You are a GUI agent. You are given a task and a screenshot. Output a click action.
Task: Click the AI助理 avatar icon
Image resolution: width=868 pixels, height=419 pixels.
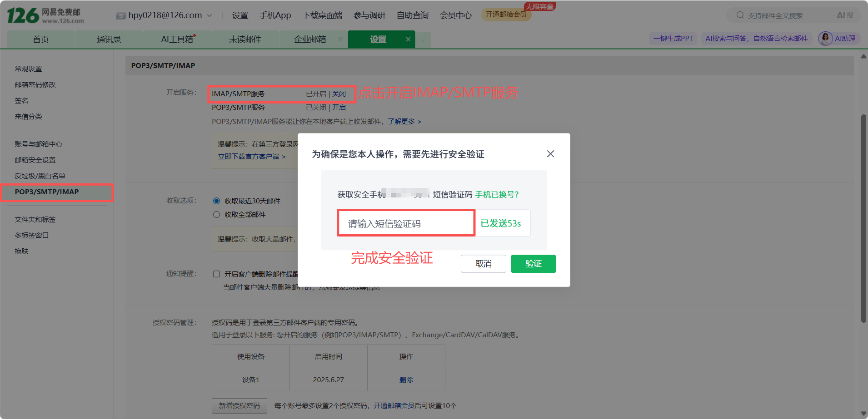coord(825,39)
